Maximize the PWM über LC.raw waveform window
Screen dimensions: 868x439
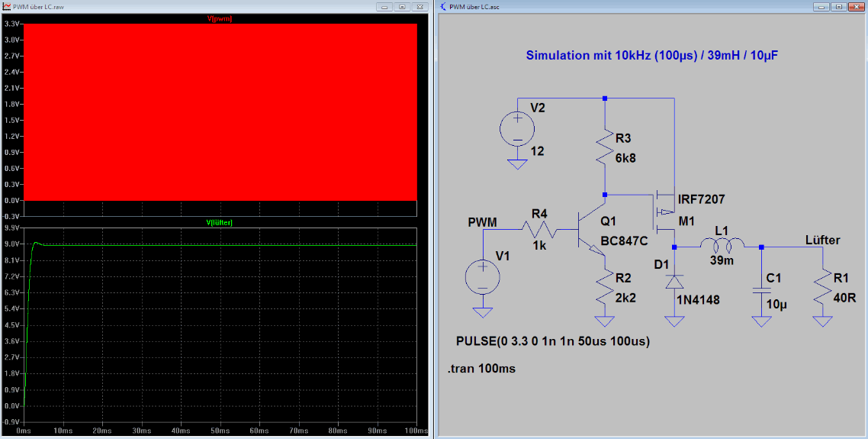(x=402, y=7)
